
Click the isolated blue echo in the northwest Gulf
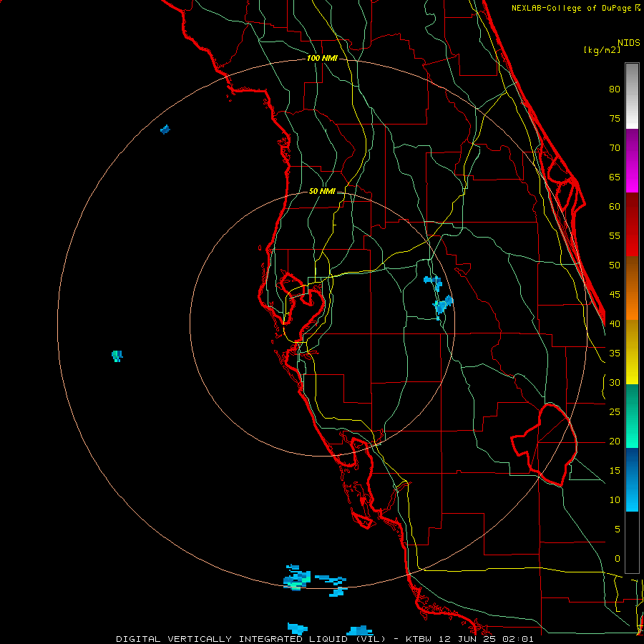point(165,130)
